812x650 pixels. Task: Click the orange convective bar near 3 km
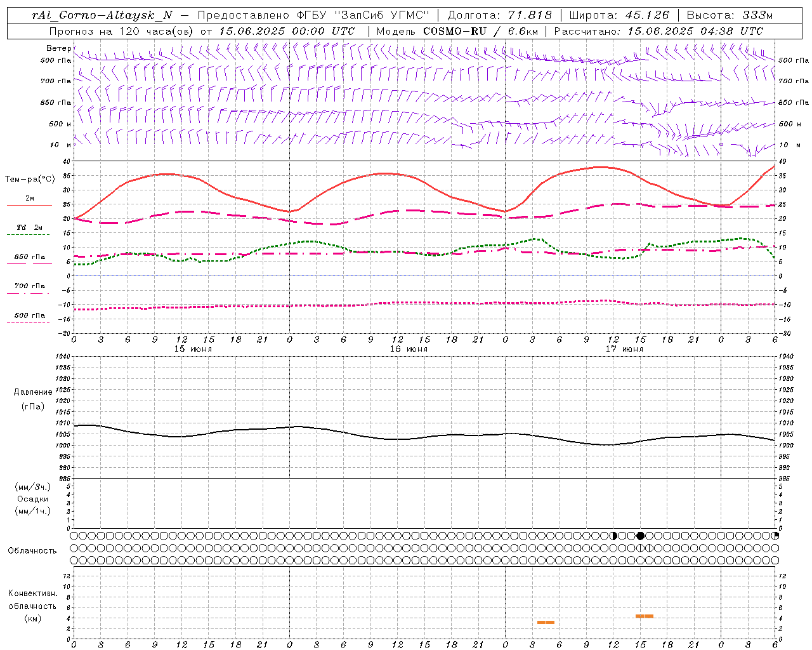(546, 622)
